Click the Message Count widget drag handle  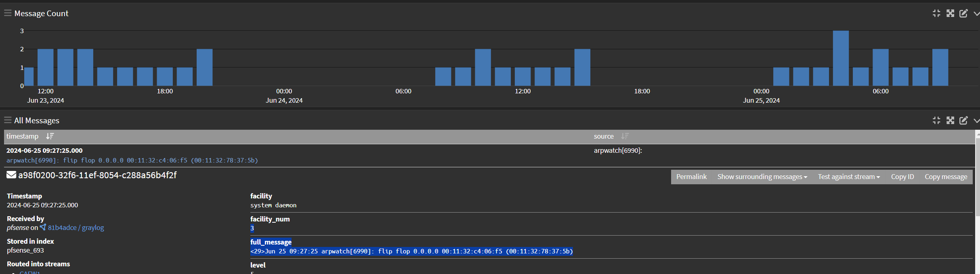(7, 13)
